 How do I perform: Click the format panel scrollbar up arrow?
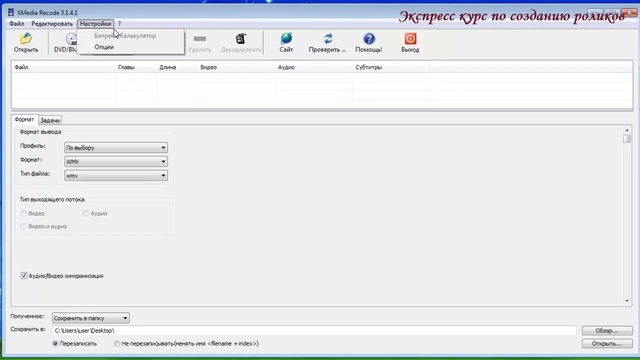click(627, 130)
